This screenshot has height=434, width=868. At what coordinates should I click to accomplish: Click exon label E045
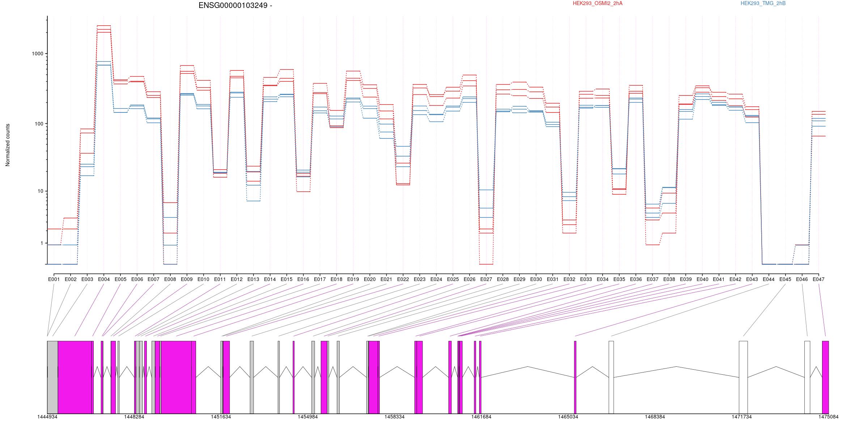786,279
